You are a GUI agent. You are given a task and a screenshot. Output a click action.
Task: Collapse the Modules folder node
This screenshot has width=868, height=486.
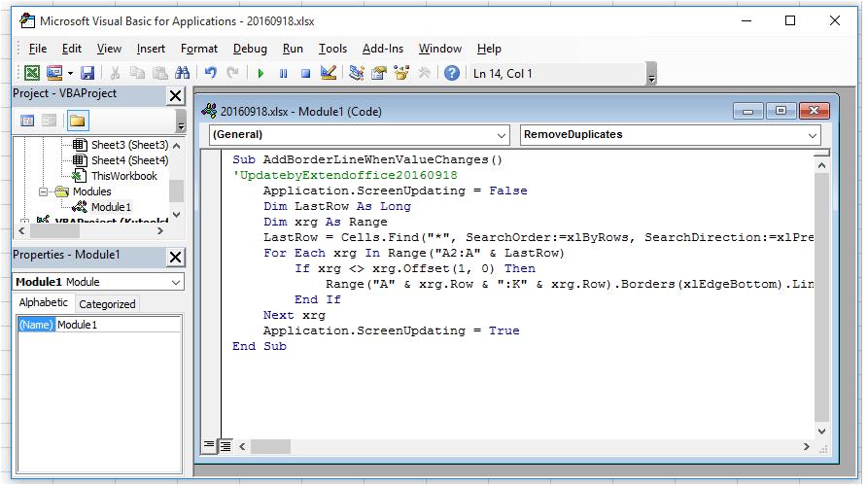click(43, 192)
